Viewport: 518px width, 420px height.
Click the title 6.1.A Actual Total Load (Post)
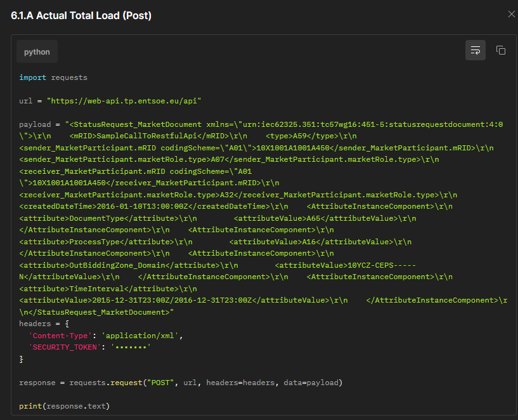(81, 15)
